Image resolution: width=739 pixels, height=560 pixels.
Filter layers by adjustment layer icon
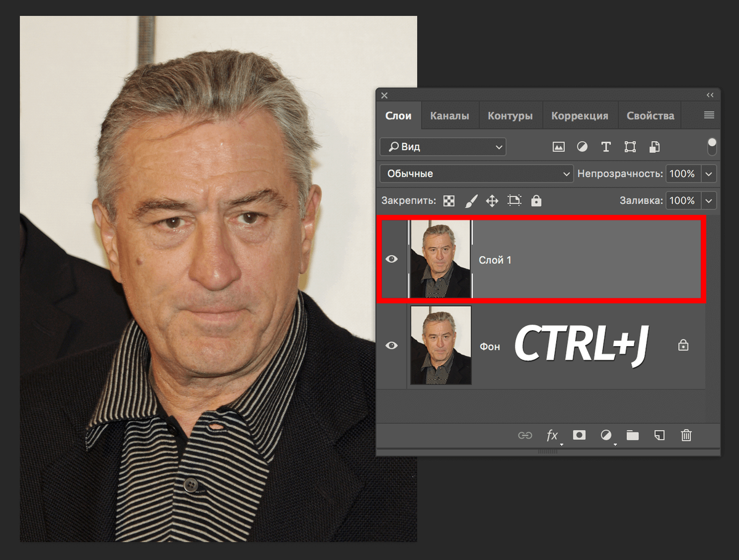582,147
